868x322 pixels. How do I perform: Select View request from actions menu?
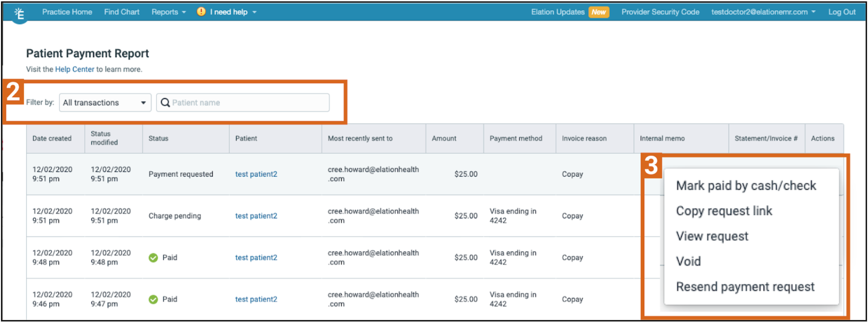(712, 236)
